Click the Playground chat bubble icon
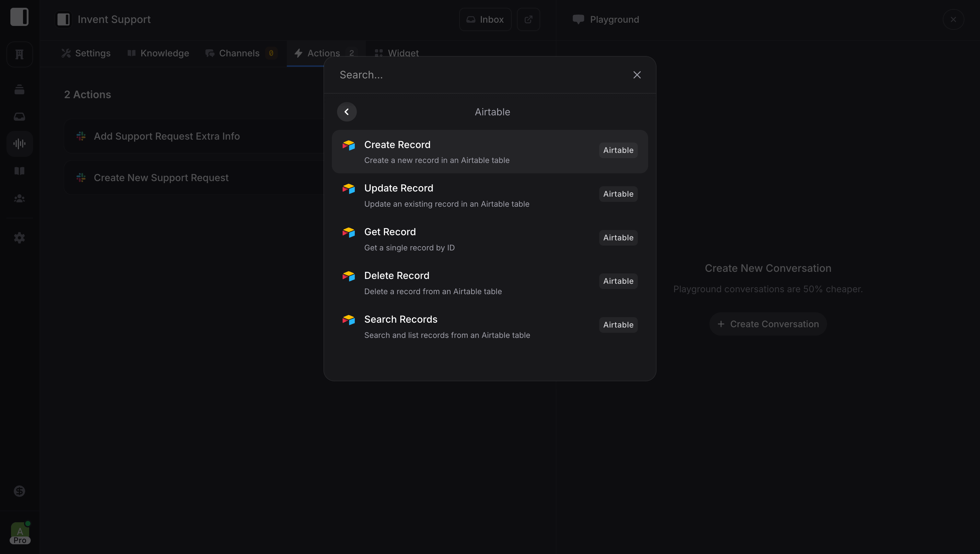The height and width of the screenshot is (554, 980). (x=578, y=19)
